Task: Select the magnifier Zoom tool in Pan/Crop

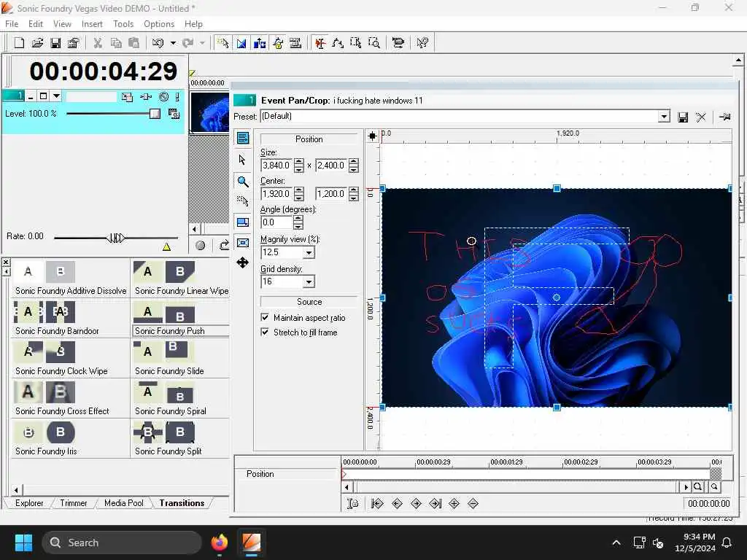Action: click(242, 181)
